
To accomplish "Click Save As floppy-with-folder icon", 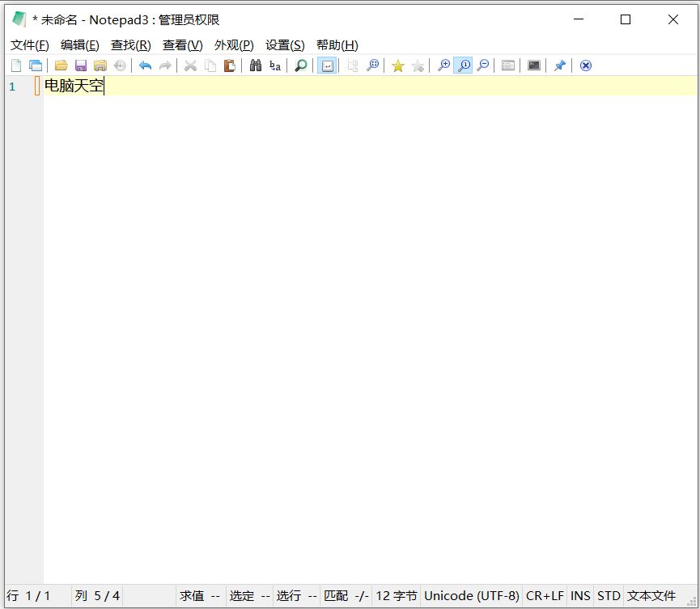I will point(100,66).
